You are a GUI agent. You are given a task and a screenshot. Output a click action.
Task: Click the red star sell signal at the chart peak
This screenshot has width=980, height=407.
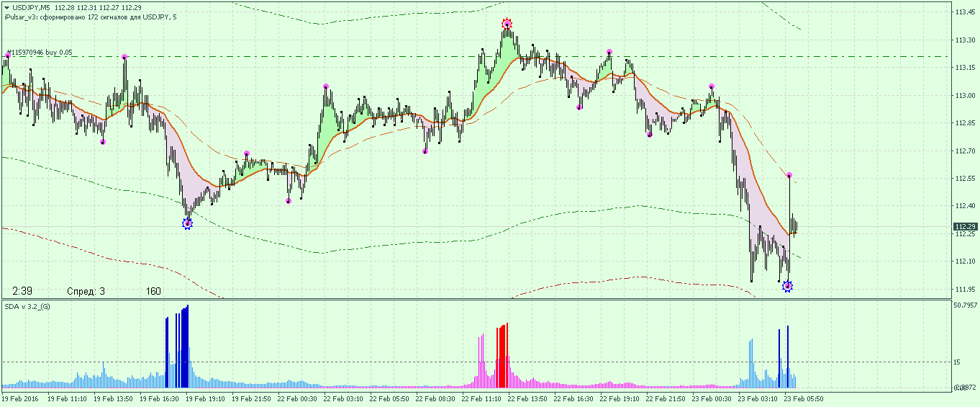click(507, 24)
